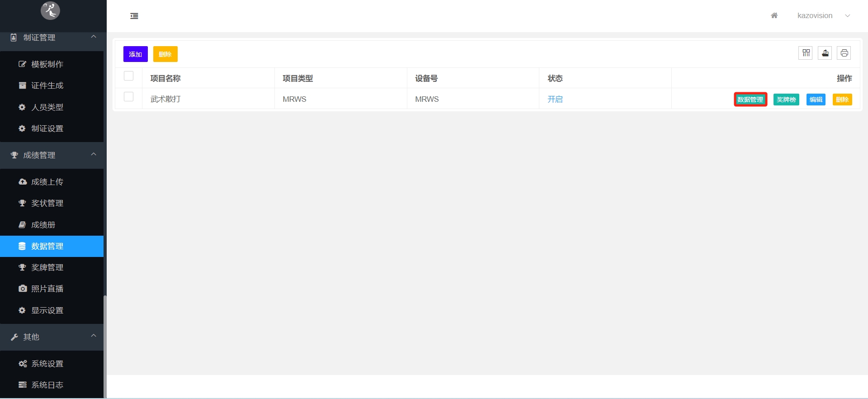Toggle the select-all header checkbox
This screenshot has height=399, width=868.
pyautogui.click(x=129, y=76)
